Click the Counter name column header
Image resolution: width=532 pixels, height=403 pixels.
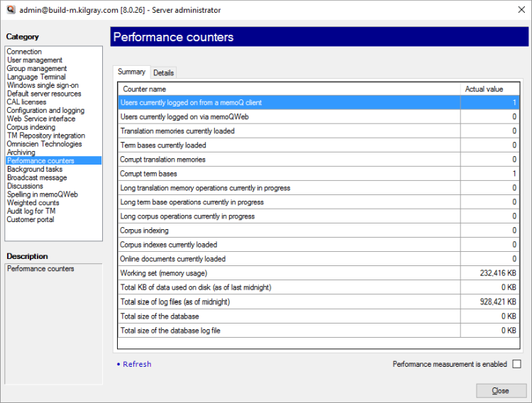tap(145, 89)
